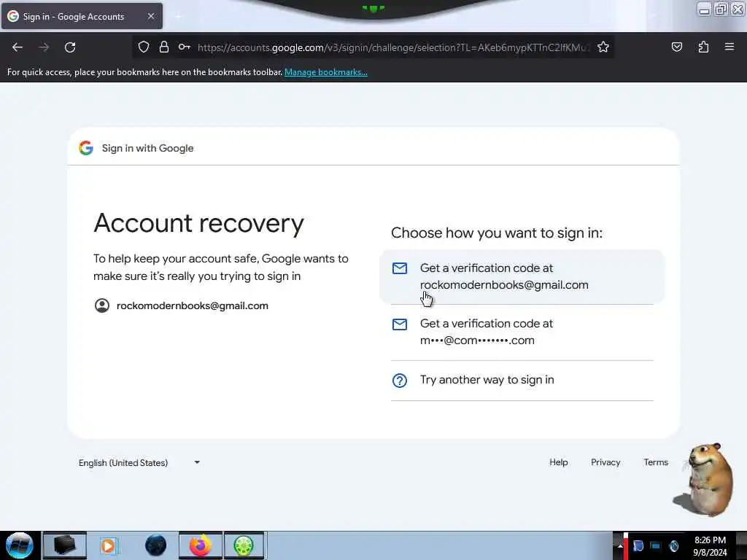
Task: Click the rockomodernbooks@gmail.com account chip
Action: (182, 306)
